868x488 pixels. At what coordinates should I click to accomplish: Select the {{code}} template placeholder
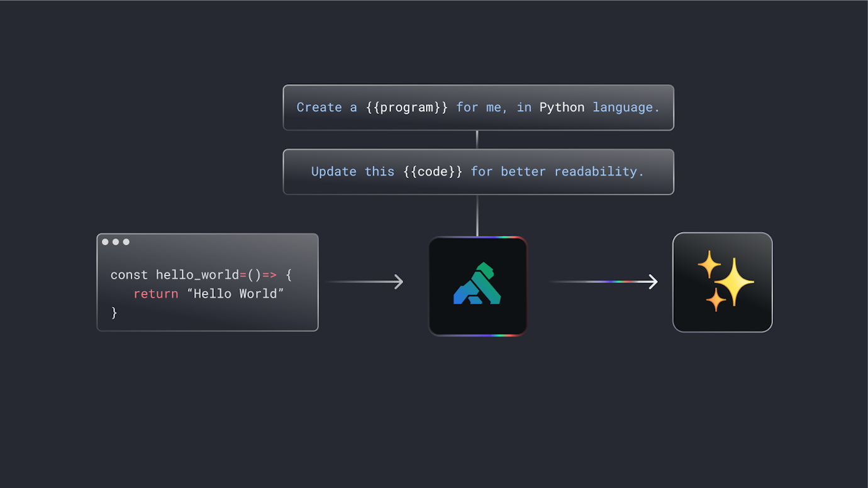(x=433, y=172)
